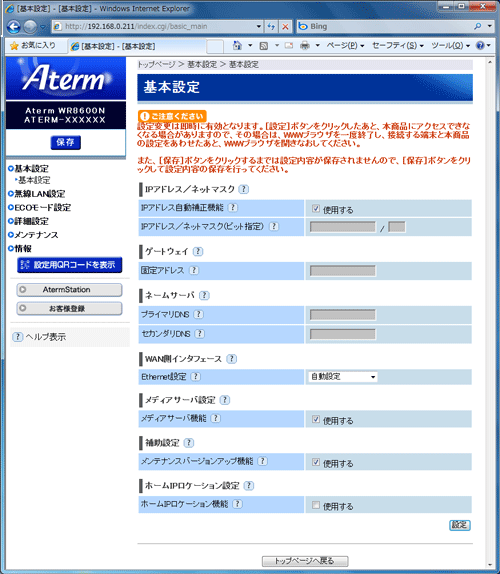
Task: Click help icon next to ゲートウェイ
Action: (x=198, y=251)
